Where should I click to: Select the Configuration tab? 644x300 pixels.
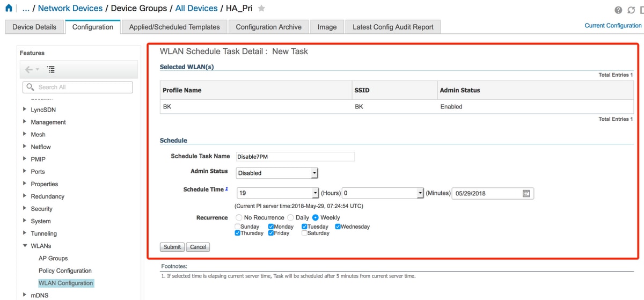point(93,27)
